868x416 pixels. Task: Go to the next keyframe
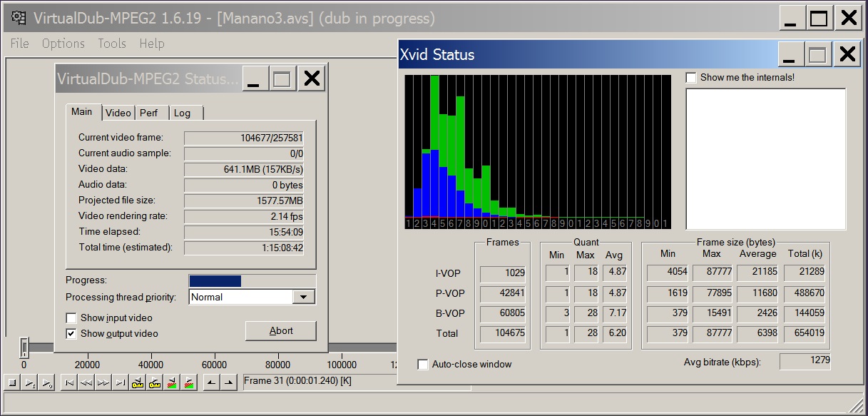[155, 383]
